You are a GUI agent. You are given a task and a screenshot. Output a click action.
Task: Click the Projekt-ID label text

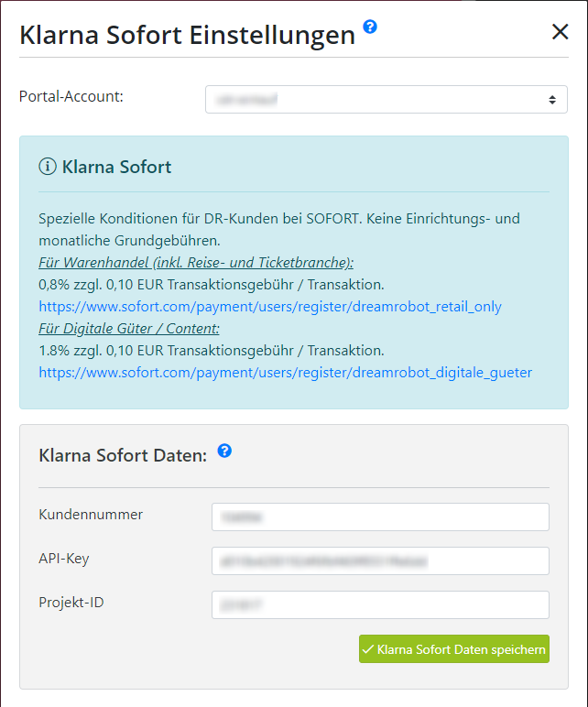tap(71, 603)
